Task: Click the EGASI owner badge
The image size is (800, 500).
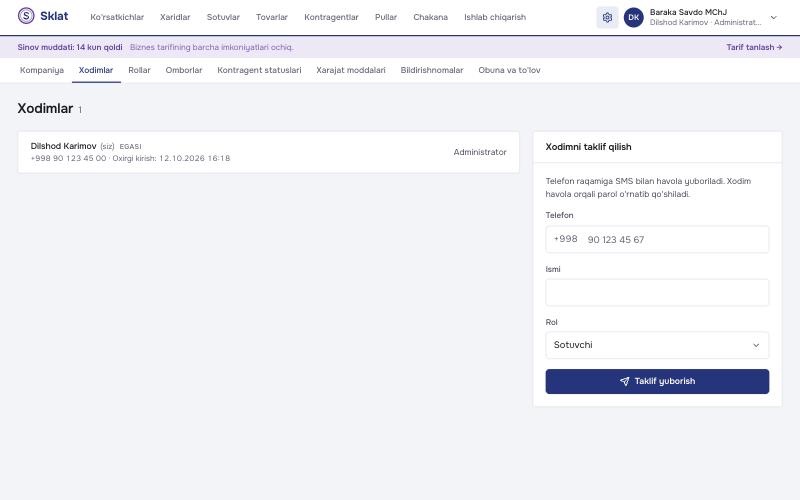Action: (131, 146)
